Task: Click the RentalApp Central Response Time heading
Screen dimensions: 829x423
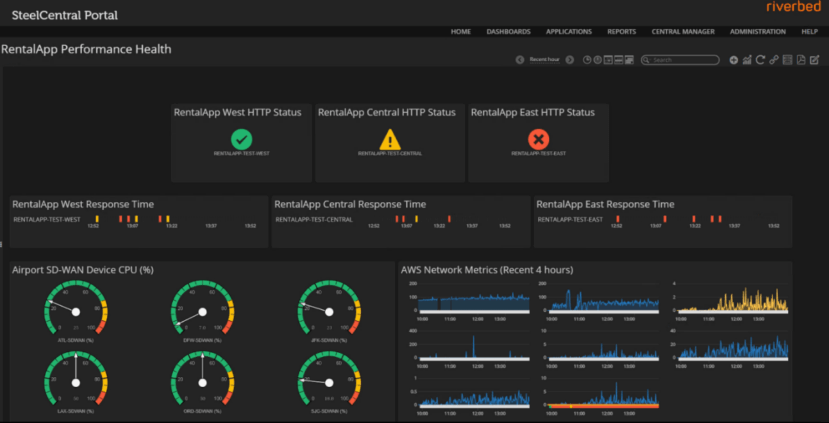Action: pyautogui.click(x=350, y=205)
